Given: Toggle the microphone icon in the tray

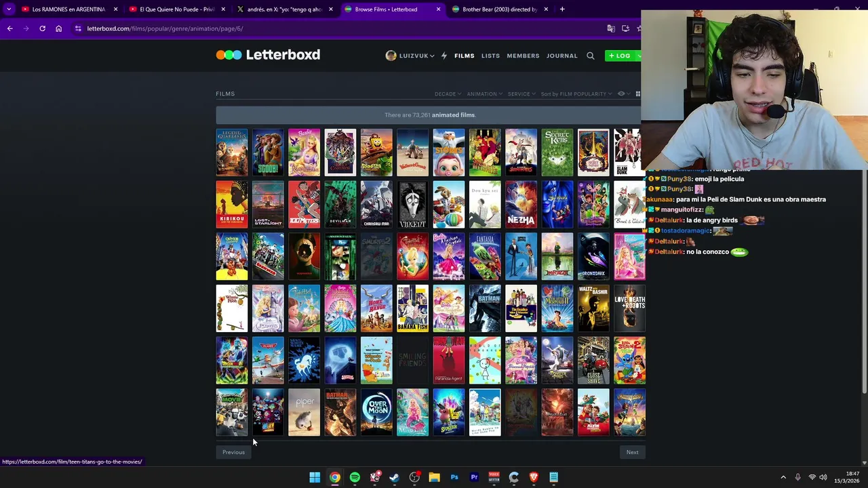Looking at the screenshot, I should click(x=797, y=477).
